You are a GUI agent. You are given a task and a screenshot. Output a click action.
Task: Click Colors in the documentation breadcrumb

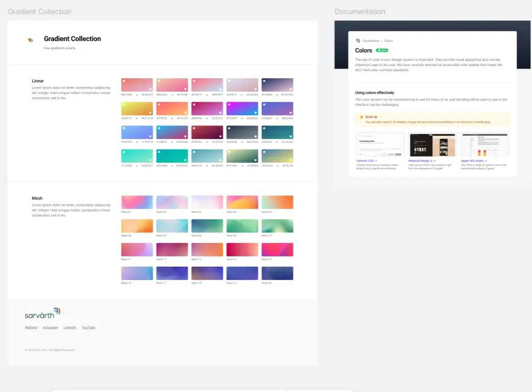click(388, 40)
